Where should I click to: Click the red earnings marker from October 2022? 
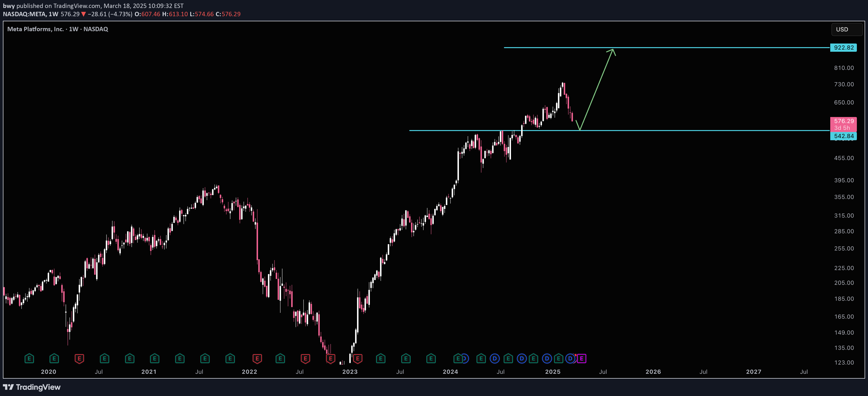pyautogui.click(x=331, y=359)
